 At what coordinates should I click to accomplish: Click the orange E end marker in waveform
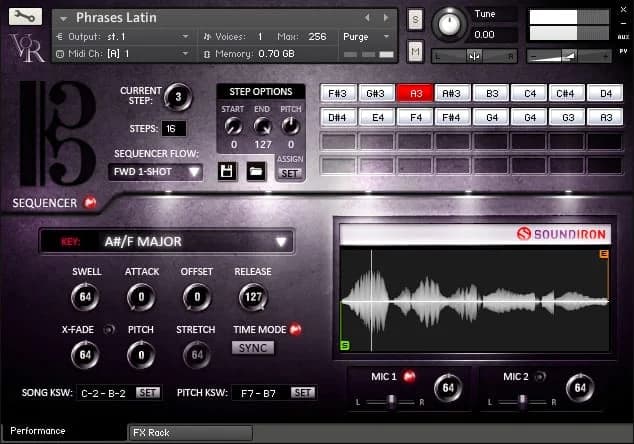604,254
